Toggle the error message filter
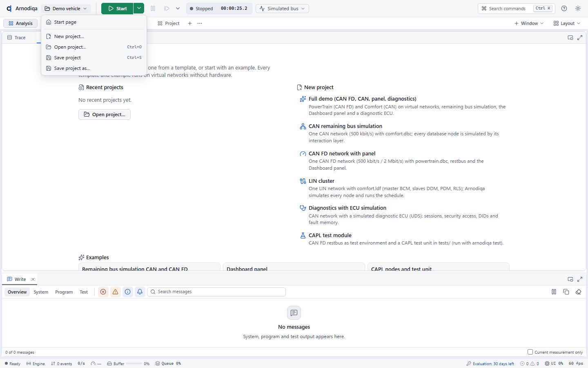This screenshot has width=588, height=368. pyautogui.click(x=103, y=292)
